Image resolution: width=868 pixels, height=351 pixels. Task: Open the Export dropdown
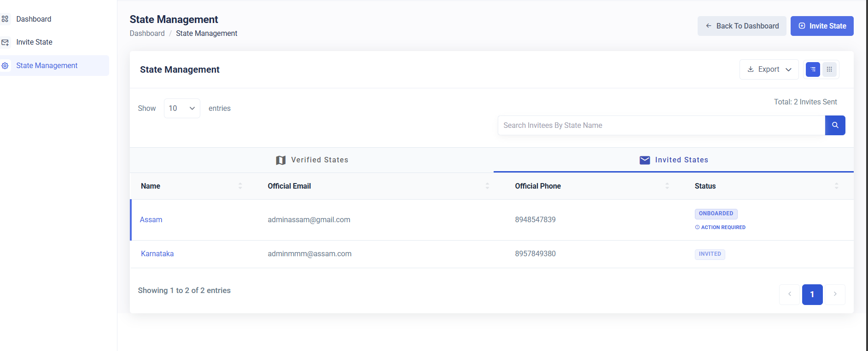[x=769, y=69]
